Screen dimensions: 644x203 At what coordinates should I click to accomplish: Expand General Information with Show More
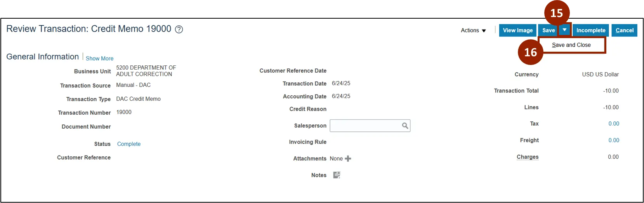coord(99,58)
